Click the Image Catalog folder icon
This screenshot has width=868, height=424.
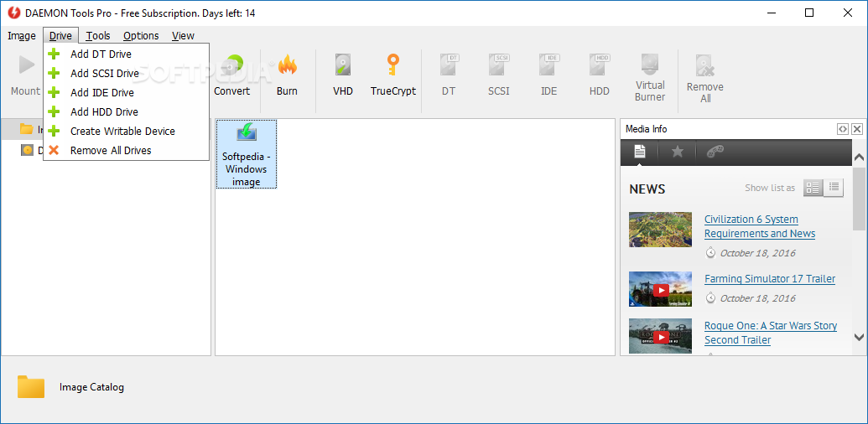coord(31,386)
